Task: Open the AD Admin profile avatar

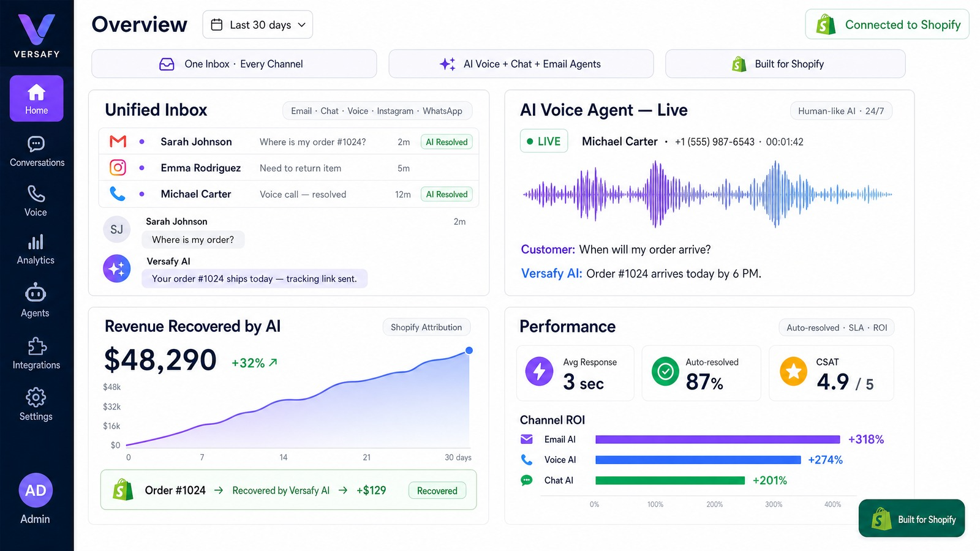Action: point(36,490)
